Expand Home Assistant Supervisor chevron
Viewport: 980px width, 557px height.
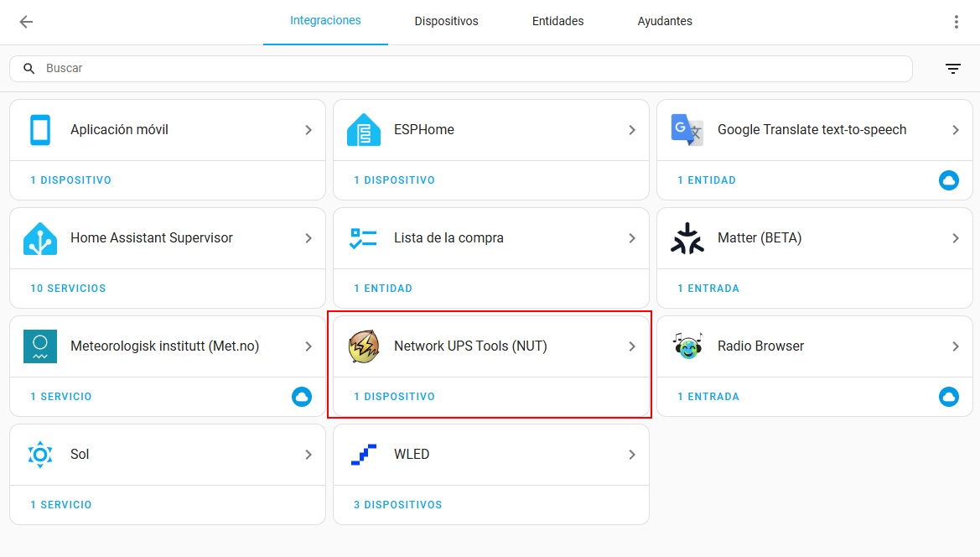coord(309,238)
